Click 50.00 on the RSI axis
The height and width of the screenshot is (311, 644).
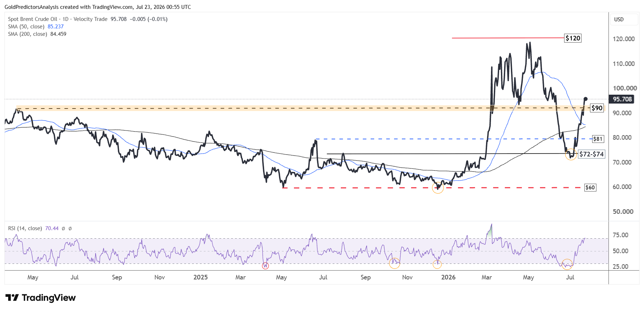point(621,251)
